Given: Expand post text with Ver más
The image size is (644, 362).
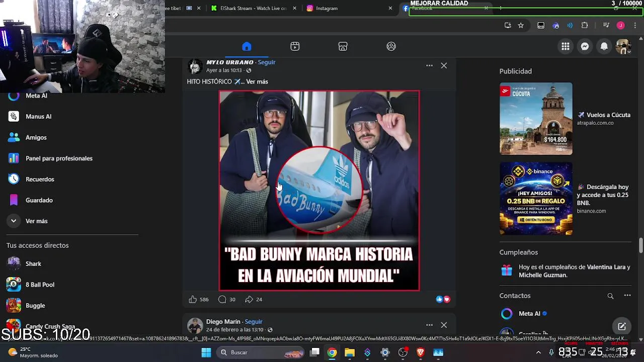Looking at the screenshot, I should [x=257, y=81].
